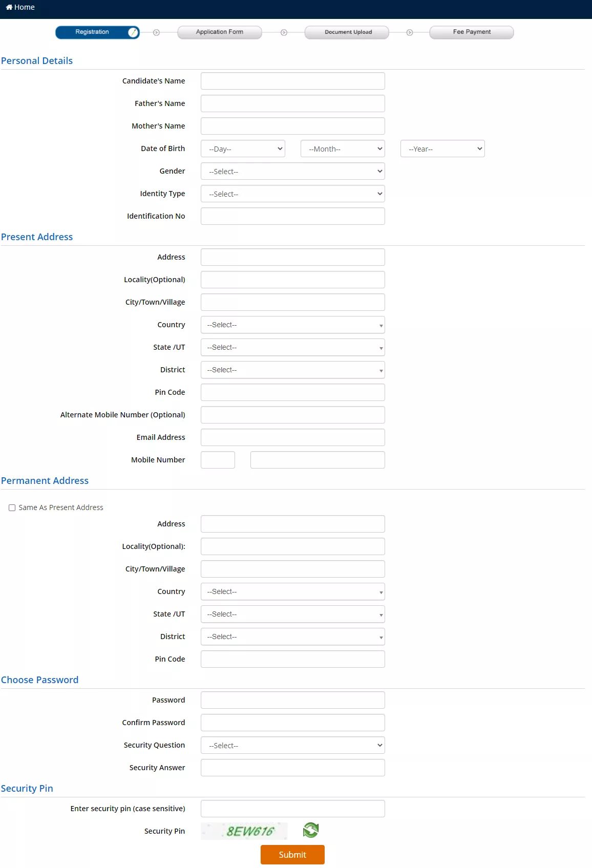Select the Application Form step tab
The width and height of the screenshot is (592, 868).
tap(220, 32)
